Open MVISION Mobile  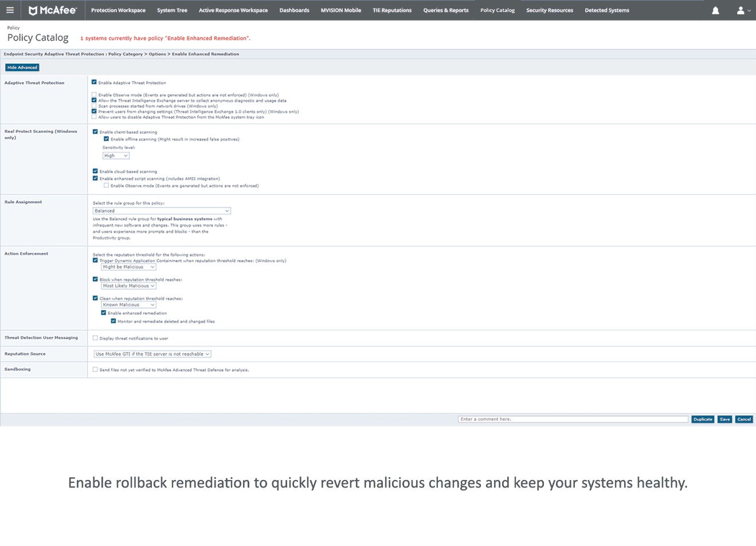point(341,10)
